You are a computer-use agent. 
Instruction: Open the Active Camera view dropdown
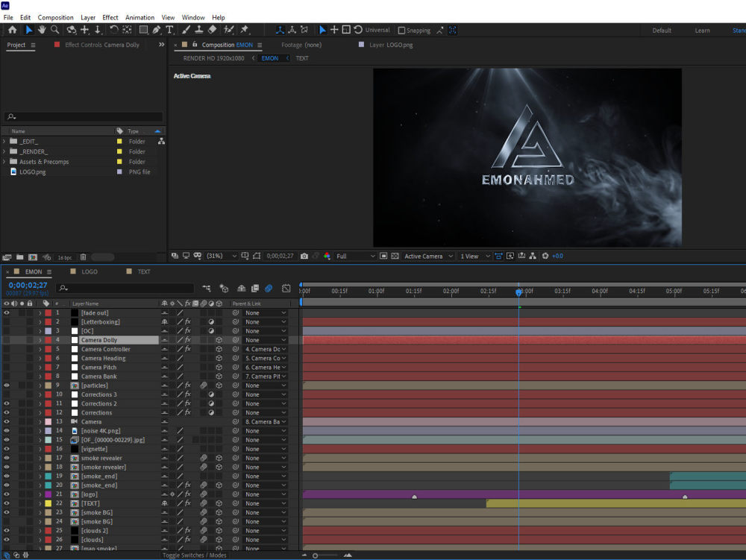(428, 257)
